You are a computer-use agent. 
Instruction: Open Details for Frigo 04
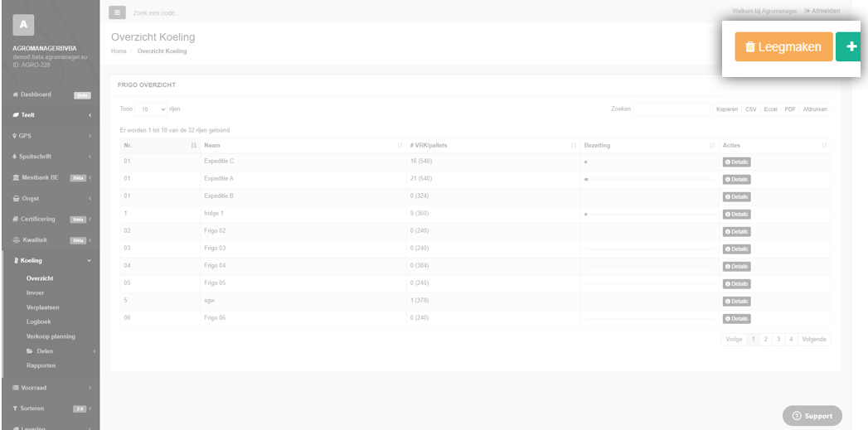(x=736, y=266)
